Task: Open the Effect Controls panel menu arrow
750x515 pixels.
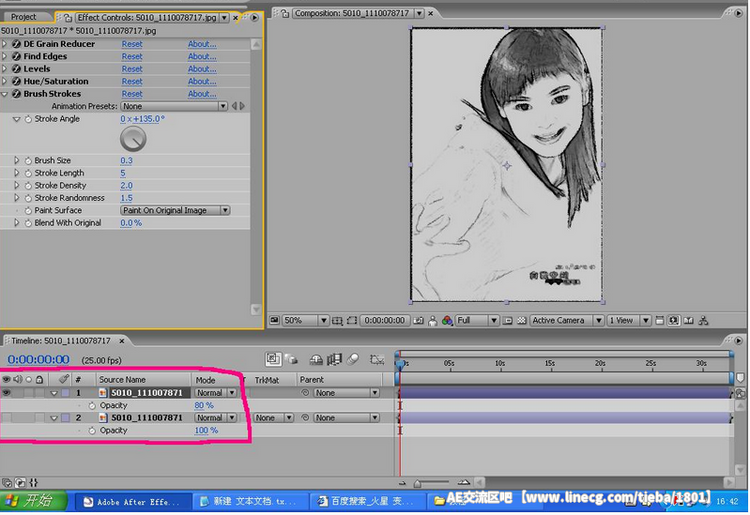Action: point(254,18)
